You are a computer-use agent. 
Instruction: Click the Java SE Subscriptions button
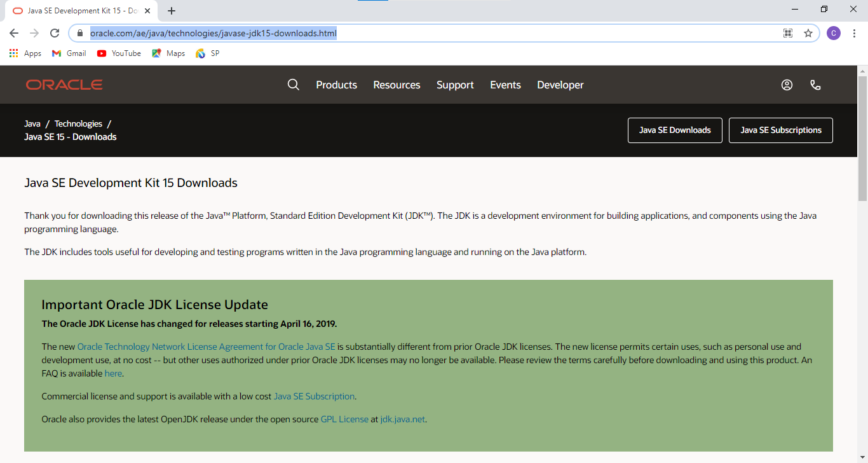[780, 130]
